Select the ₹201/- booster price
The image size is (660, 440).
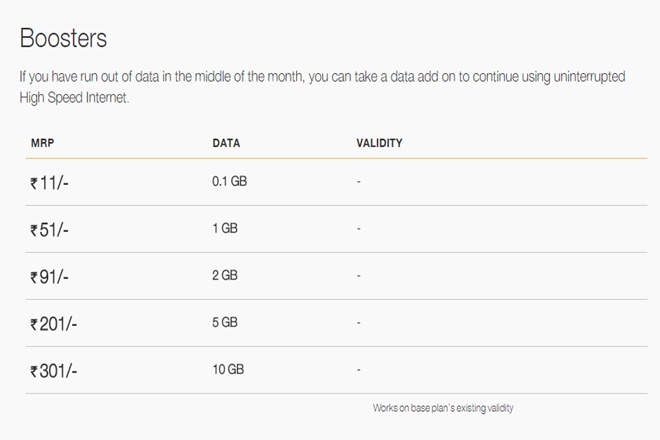(54, 324)
